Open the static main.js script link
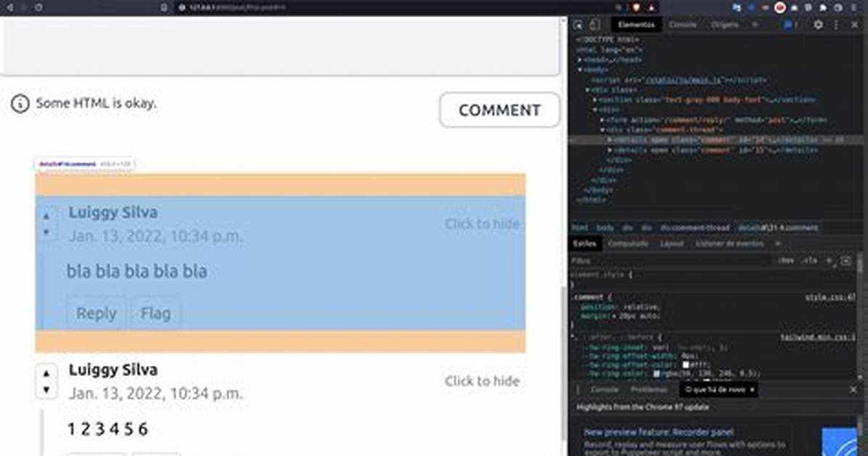The width and height of the screenshot is (868, 456). coord(683,80)
